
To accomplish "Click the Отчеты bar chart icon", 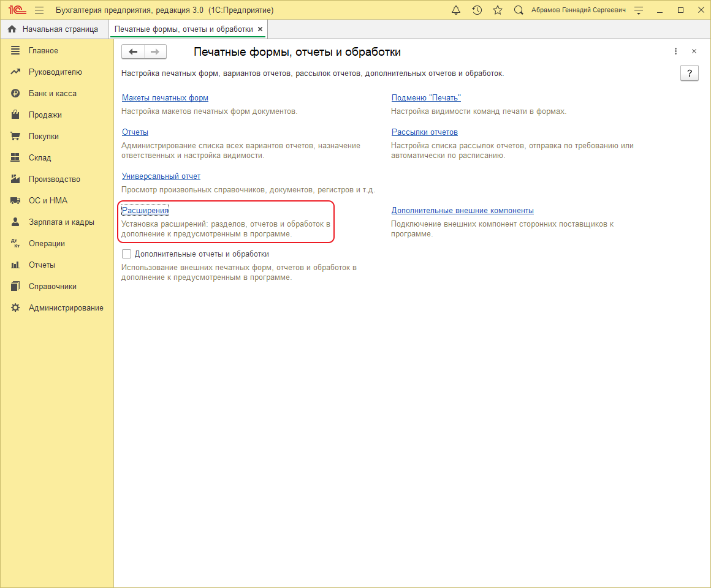I will (15, 265).
